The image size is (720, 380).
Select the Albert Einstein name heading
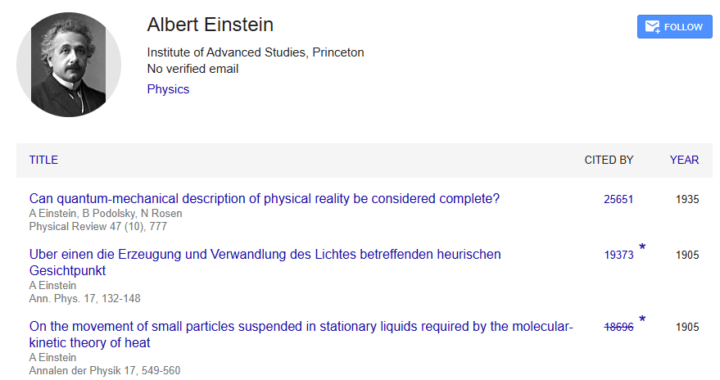point(210,24)
